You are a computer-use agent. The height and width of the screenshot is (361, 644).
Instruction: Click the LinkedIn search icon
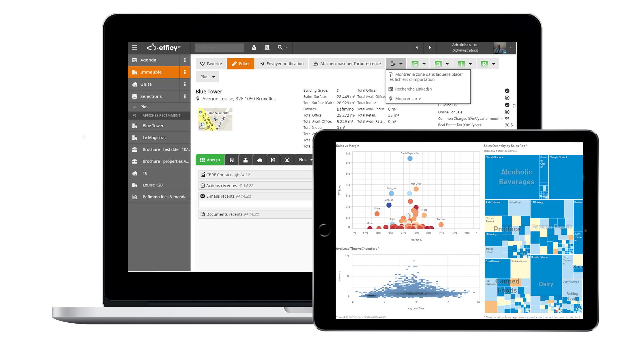point(391,89)
